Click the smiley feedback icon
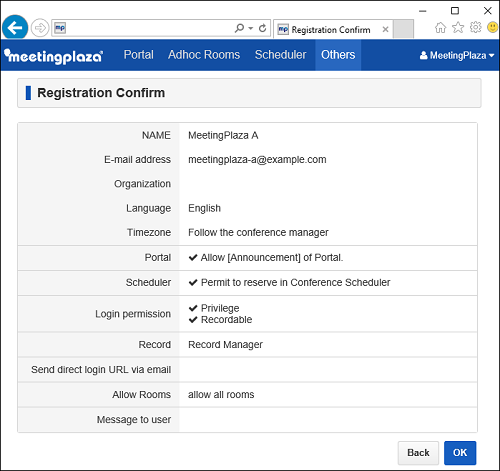This screenshot has width=500, height=471. (493, 27)
